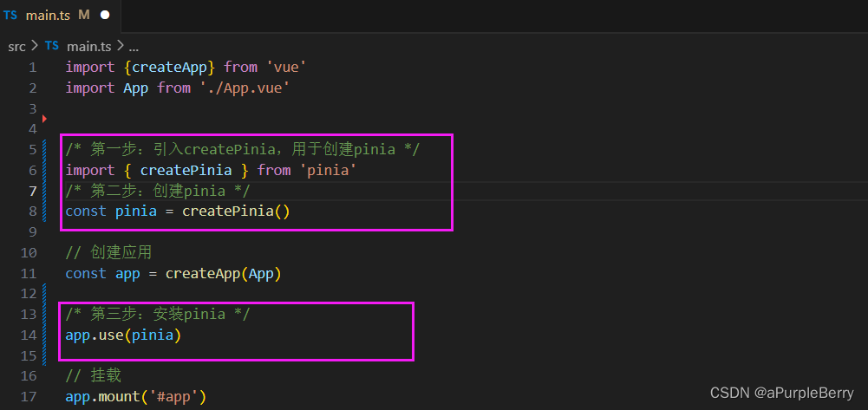
Task: Click line number 7 in gutter
Action: 33,191
